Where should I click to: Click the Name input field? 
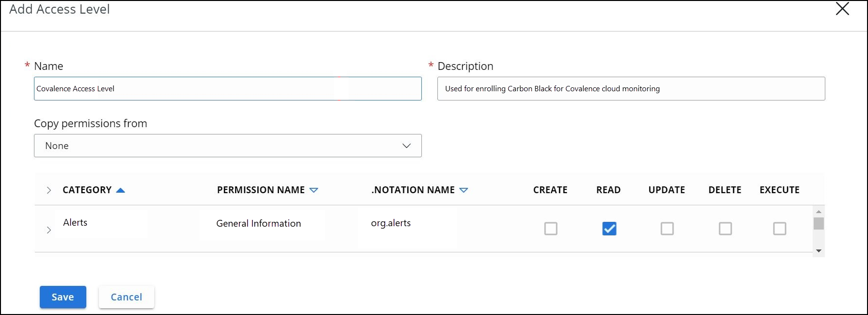click(x=228, y=89)
